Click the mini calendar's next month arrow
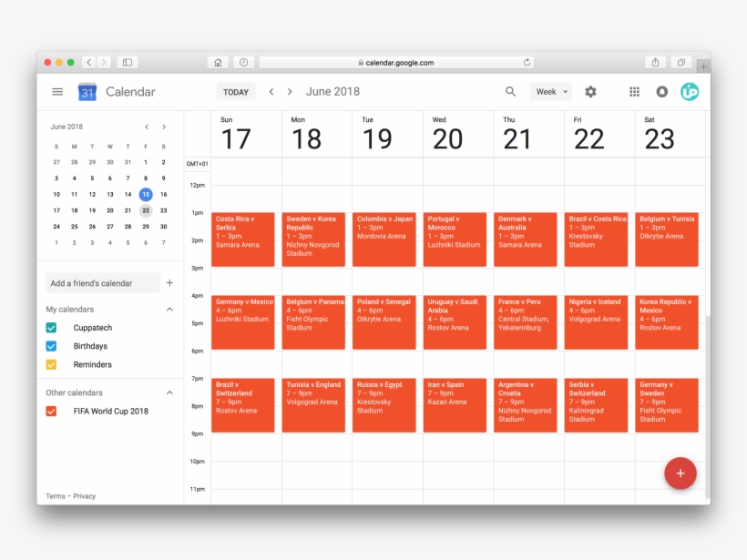The image size is (747, 560). tap(164, 127)
